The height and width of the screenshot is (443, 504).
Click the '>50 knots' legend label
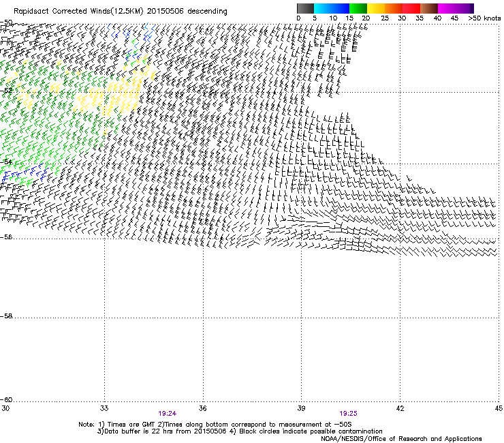[x=484, y=18]
